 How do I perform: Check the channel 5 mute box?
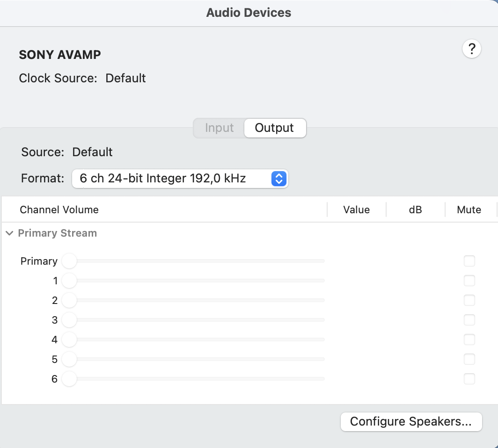pyautogui.click(x=469, y=359)
